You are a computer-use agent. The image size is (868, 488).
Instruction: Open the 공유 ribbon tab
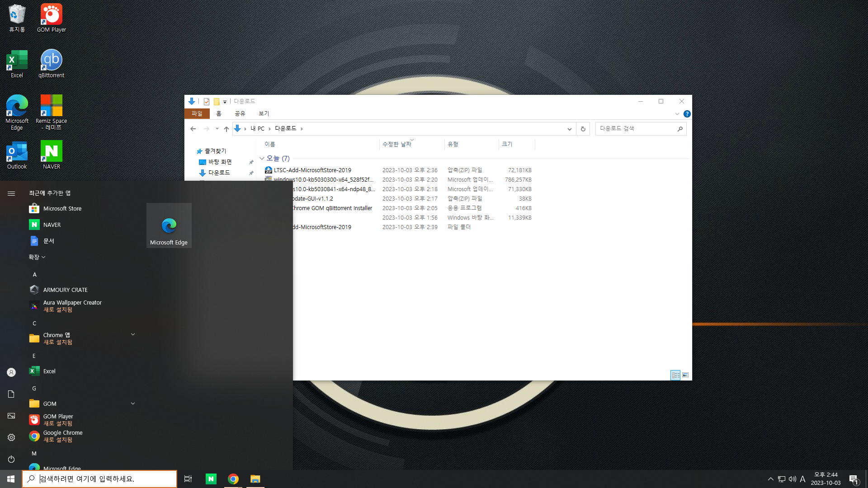(x=240, y=113)
